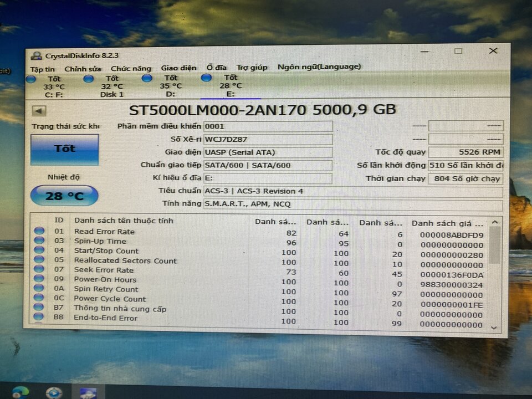Select the E: drive status circle
The height and width of the screenshot is (399, 532).
click(x=206, y=78)
